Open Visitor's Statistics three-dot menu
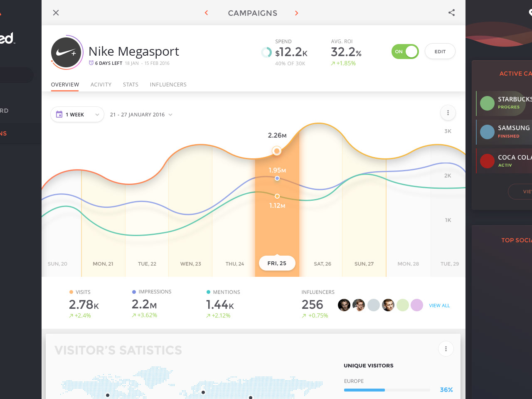 [446, 349]
